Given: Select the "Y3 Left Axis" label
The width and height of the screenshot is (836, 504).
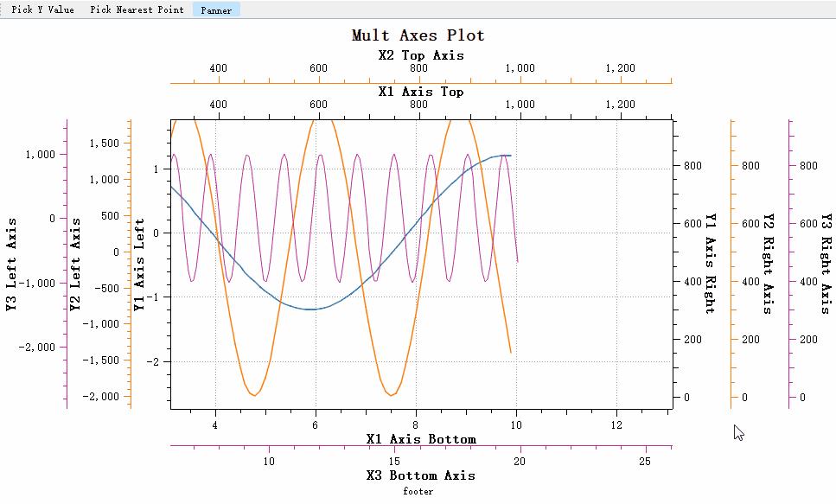Looking at the screenshot, I should (x=11, y=265).
